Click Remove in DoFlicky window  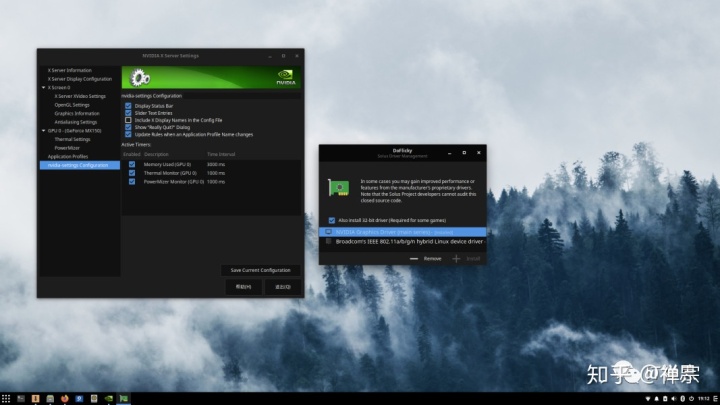tap(433, 259)
